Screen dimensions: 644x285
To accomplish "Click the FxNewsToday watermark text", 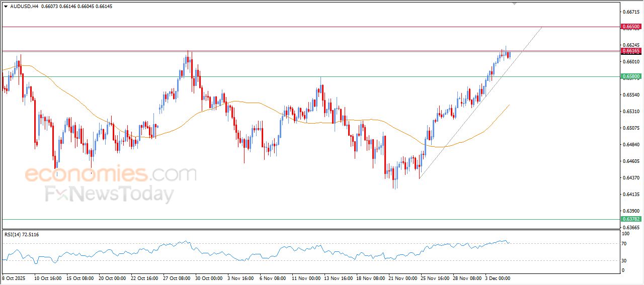I will (109, 194).
